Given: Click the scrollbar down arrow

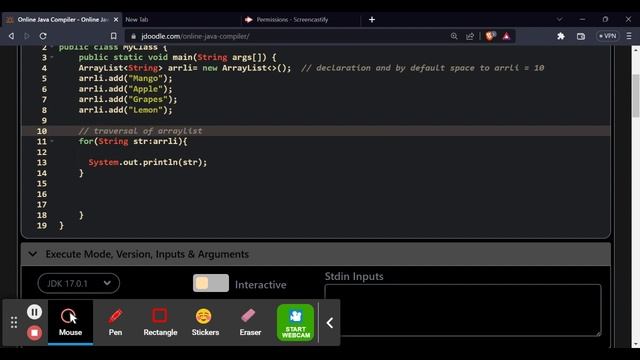Looking at the screenshot, I should point(636,344).
